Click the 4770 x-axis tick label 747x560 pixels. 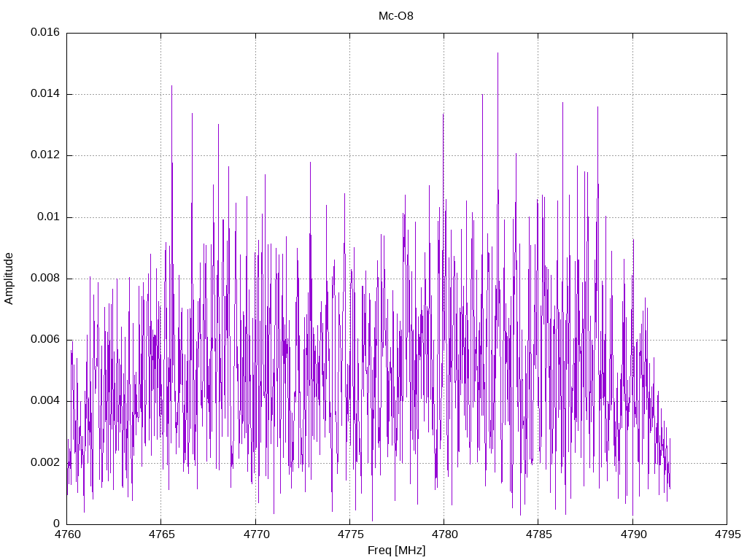pos(256,534)
